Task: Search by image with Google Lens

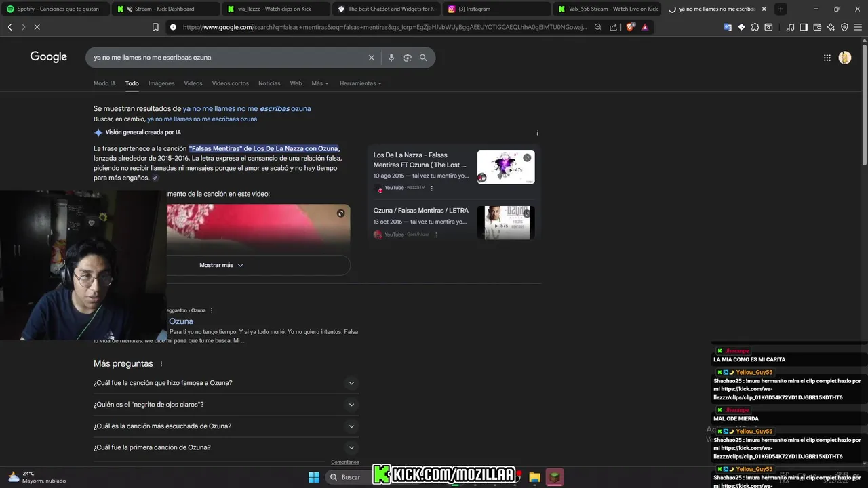Action: 408,58
